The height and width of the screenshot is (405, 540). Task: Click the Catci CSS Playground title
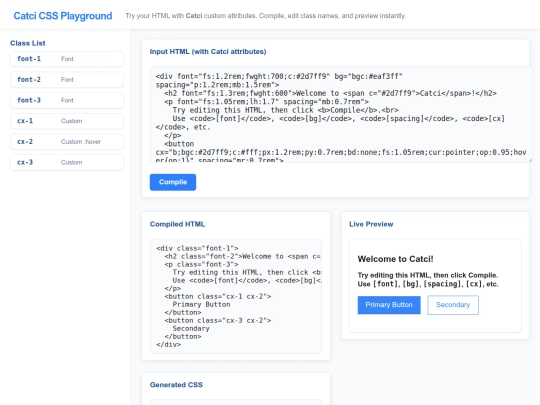coord(63,16)
